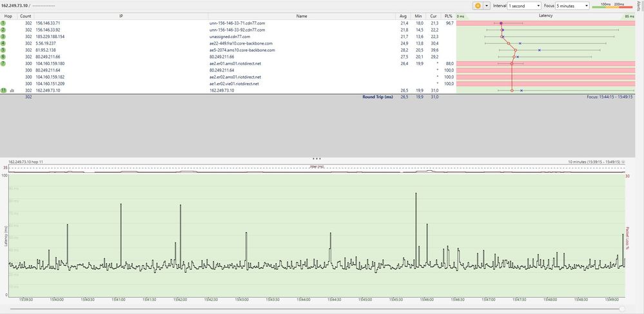
Task: Click the 100ms/200ms latency color scale legend
Action: (x=612, y=5)
